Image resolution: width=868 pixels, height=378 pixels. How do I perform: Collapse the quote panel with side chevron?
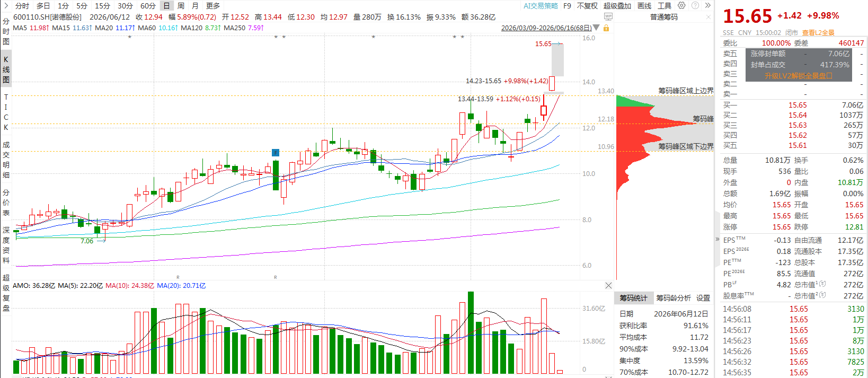pyautogui.click(x=718, y=239)
